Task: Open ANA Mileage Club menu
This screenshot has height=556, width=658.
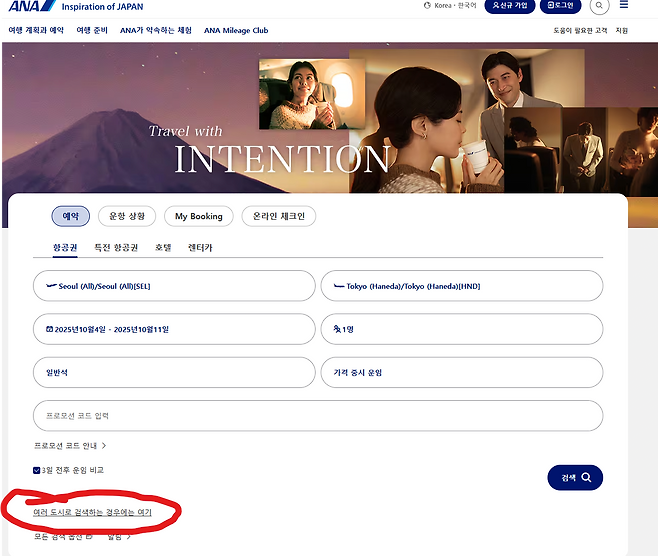Action: pos(236,30)
